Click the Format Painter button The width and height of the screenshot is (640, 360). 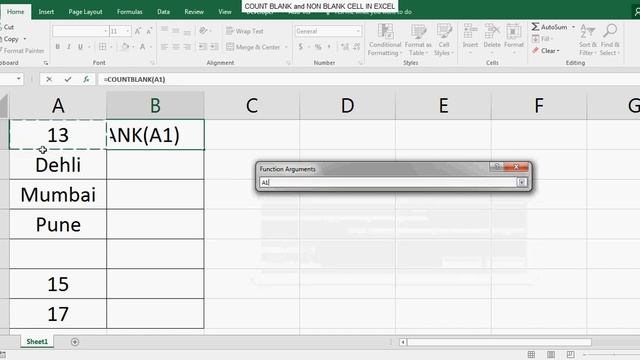point(22,51)
